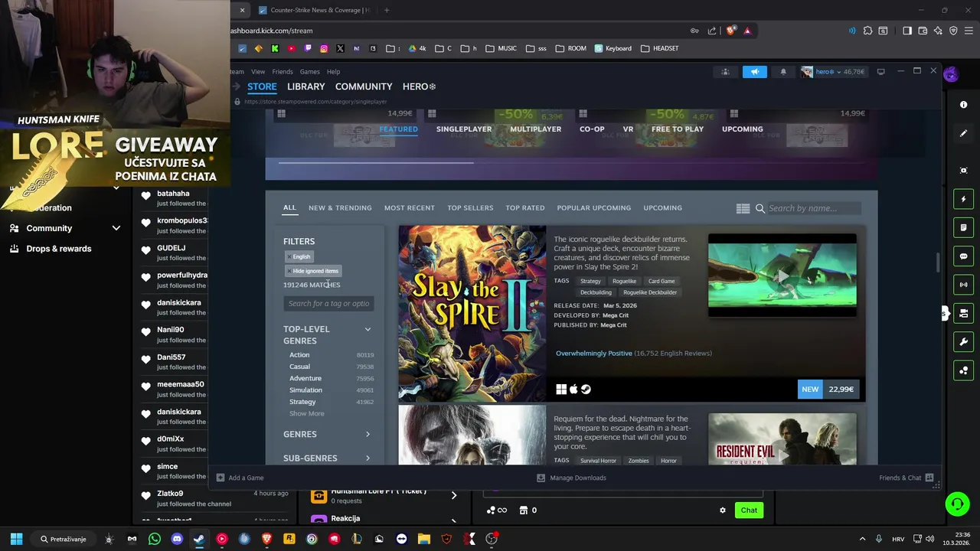Select the MOST RECENT tab
The image size is (980, 551).
coord(409,208)
